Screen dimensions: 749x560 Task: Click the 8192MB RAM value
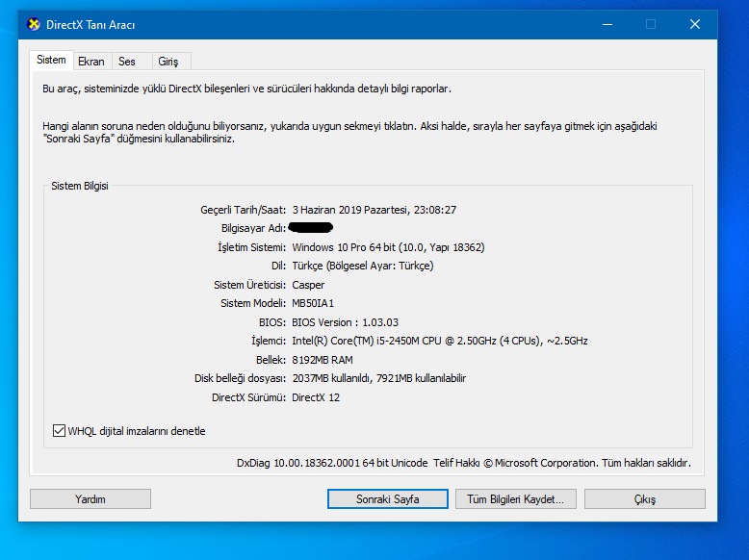click(x=323, y=360)
